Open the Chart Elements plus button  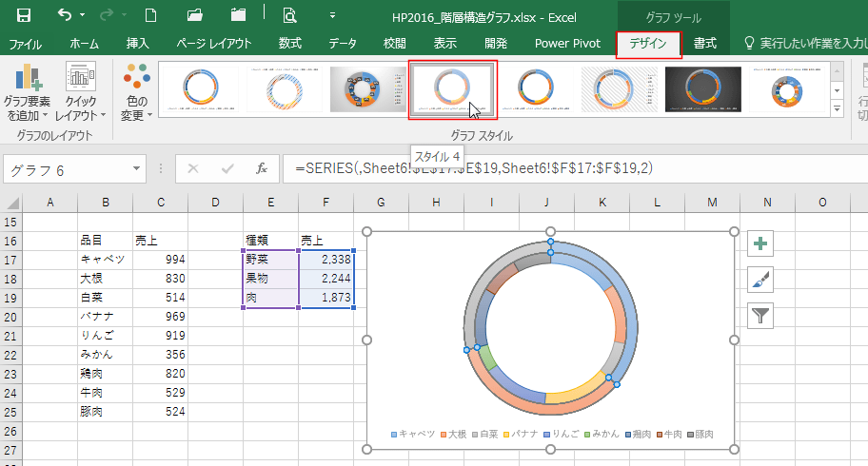tap(761, 243)
